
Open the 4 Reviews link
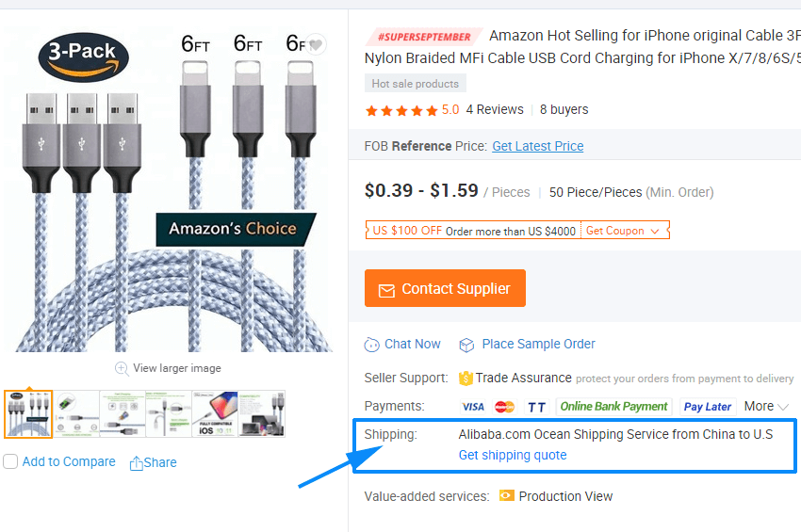[495, 109]
